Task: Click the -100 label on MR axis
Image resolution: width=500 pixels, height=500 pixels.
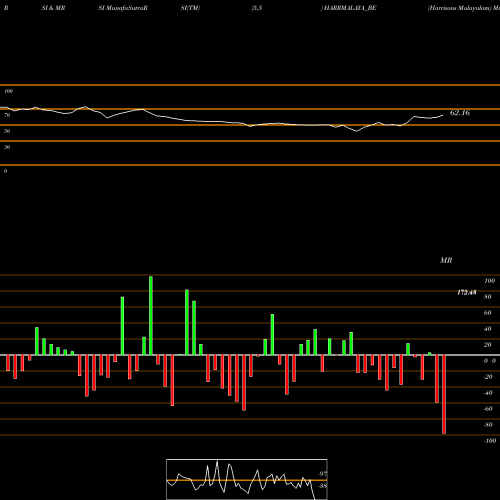Action: point(490,441)
